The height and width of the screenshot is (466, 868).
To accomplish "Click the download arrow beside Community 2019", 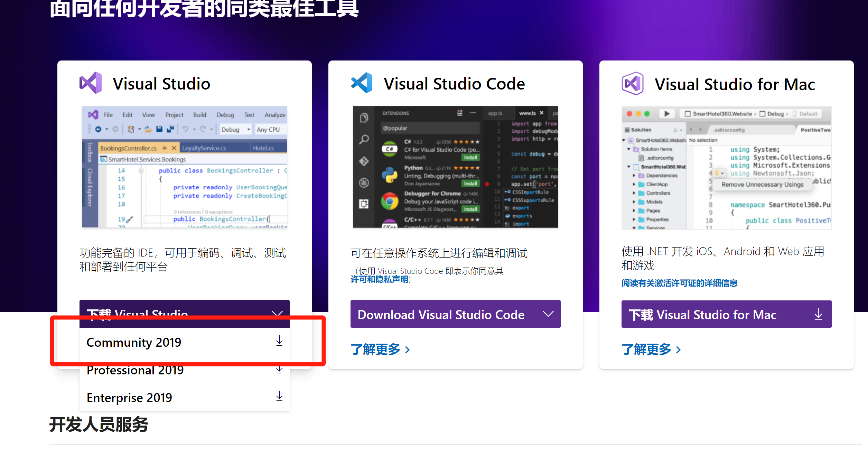I will point(279,341).
